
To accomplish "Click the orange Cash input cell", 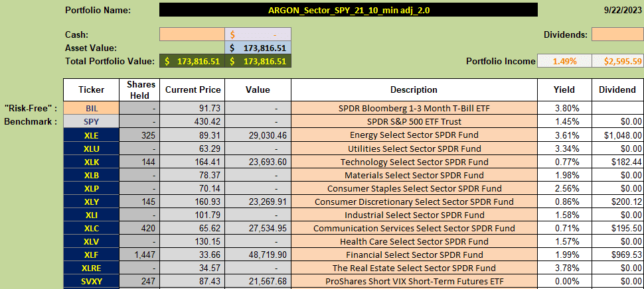I will click(x=193, y=34).
